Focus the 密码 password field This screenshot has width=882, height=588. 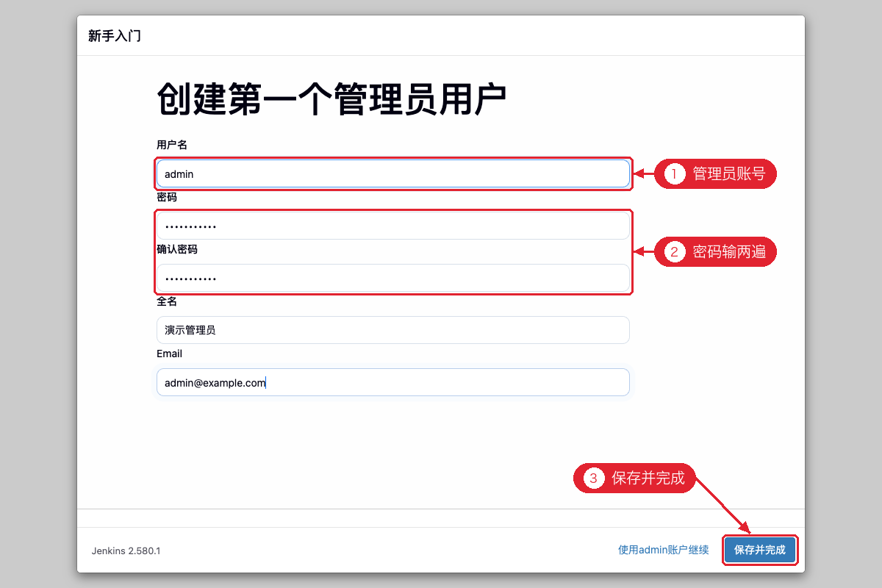392,226
